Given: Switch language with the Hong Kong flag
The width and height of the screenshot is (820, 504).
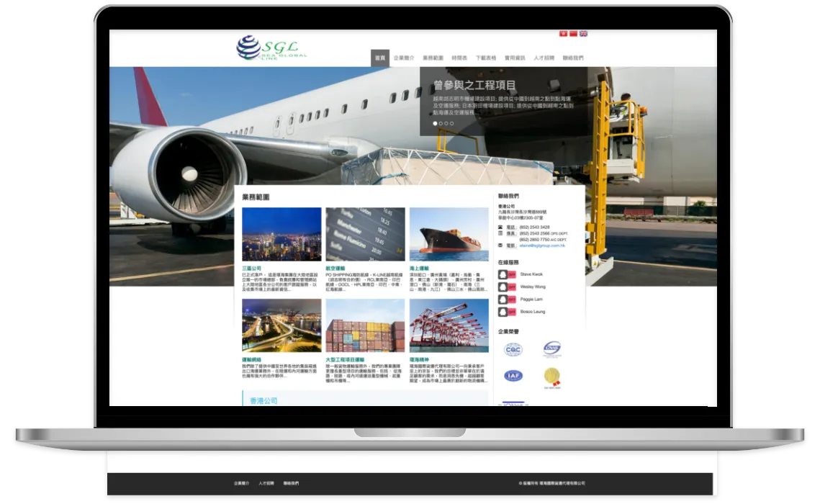Looking at the screenshot, I should [563, 33].
